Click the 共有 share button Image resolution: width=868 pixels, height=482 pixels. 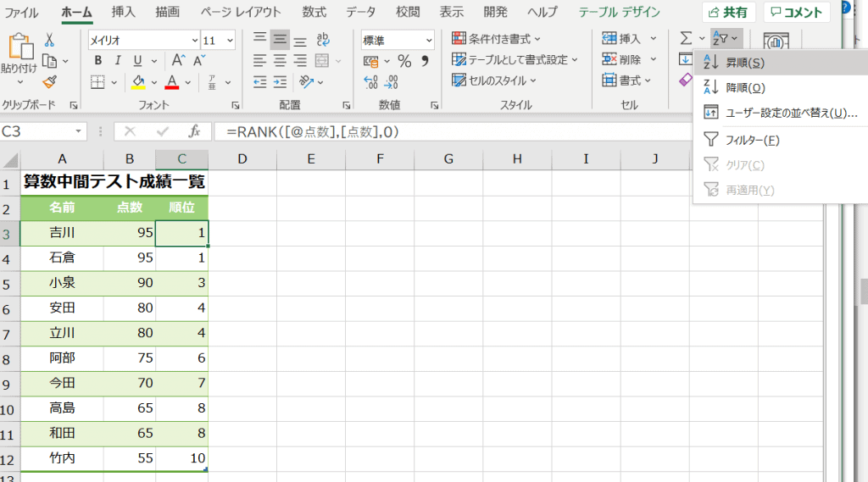point(728,12)
